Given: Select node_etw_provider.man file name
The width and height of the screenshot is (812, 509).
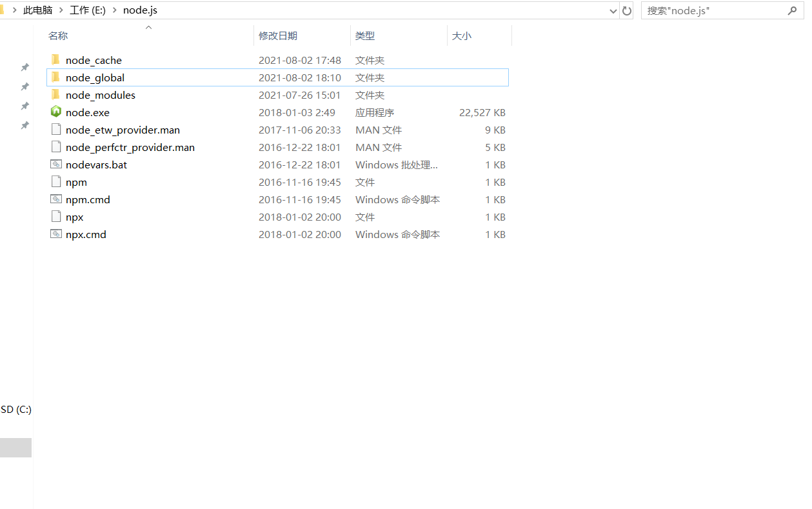Looking at the screenshot, I should click(x=123, y=130).
